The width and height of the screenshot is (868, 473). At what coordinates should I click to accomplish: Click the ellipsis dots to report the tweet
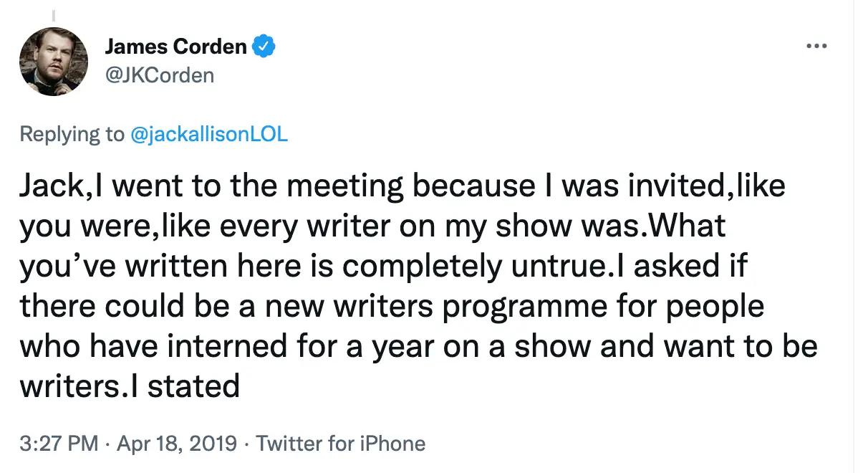pos(816,45)
